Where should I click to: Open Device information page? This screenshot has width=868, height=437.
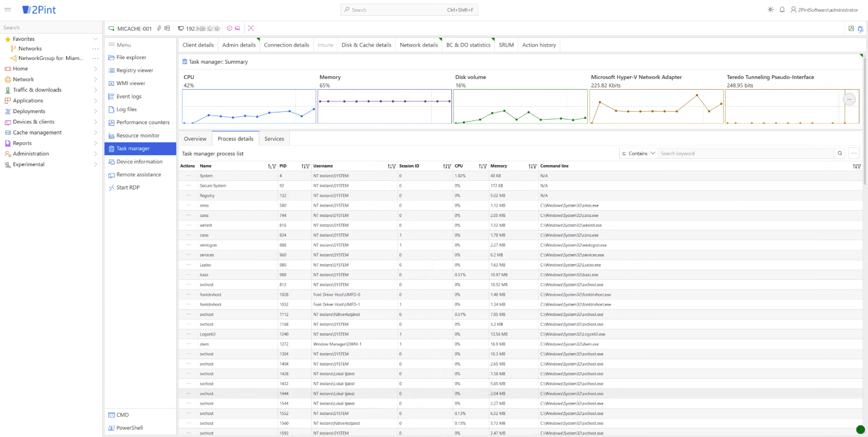140,161
